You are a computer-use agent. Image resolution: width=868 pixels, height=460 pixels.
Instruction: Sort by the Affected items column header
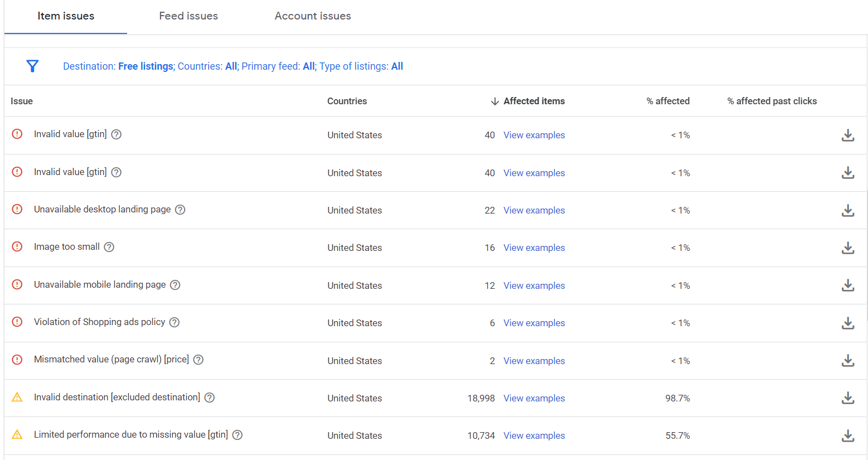click(x=534, y=101)
